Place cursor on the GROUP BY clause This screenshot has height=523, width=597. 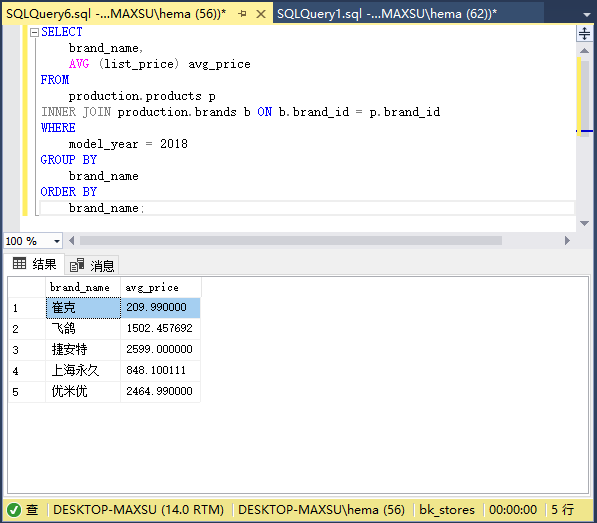point(69,160)
